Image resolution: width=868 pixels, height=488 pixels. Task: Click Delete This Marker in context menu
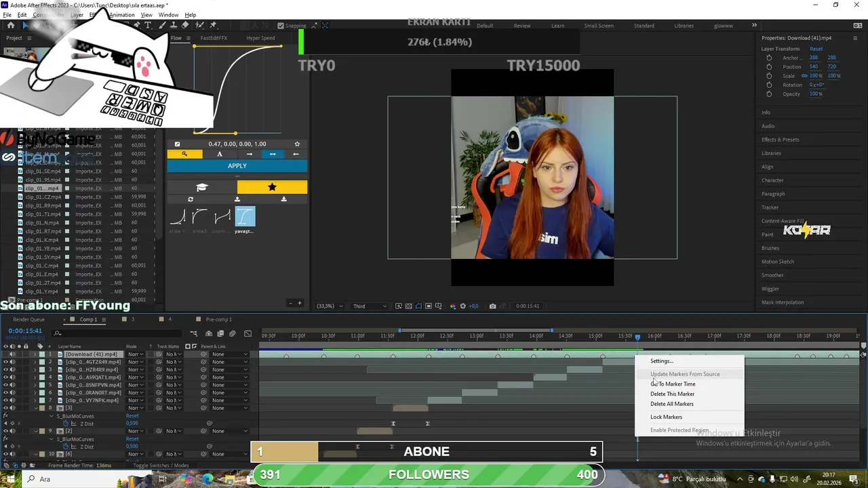(672, 394)
